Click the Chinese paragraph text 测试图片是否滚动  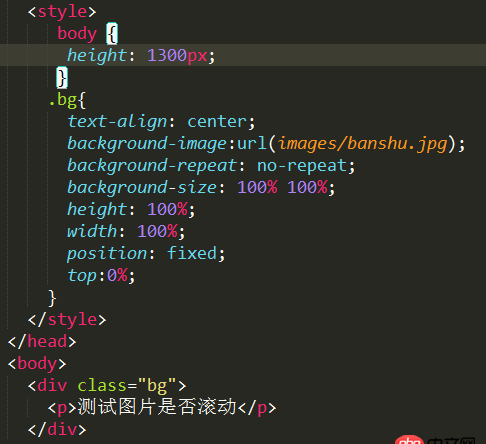pos(157,407)
